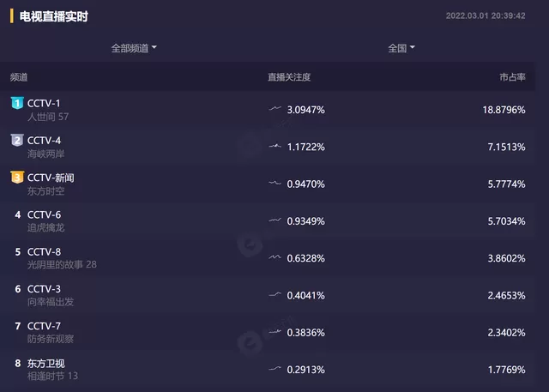Expand the 全国 region dropdown
The height and width of the screenshot is (392, 549).
[401, 48]
